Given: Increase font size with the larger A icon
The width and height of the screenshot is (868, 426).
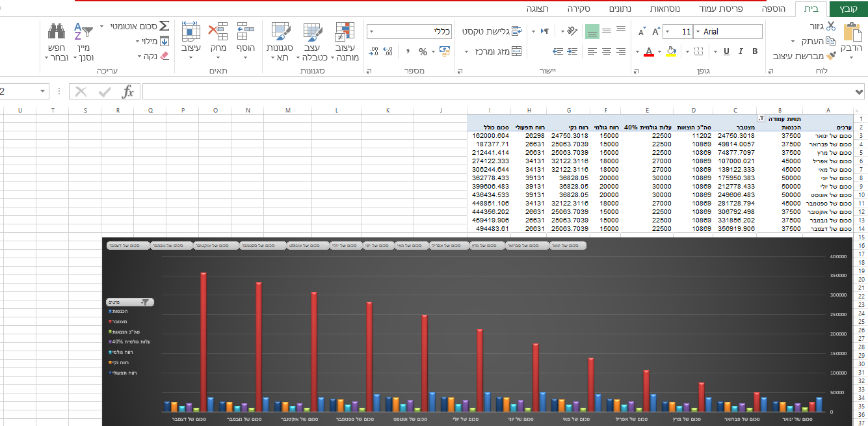Looking at the screenshot, I should [656, 31].
